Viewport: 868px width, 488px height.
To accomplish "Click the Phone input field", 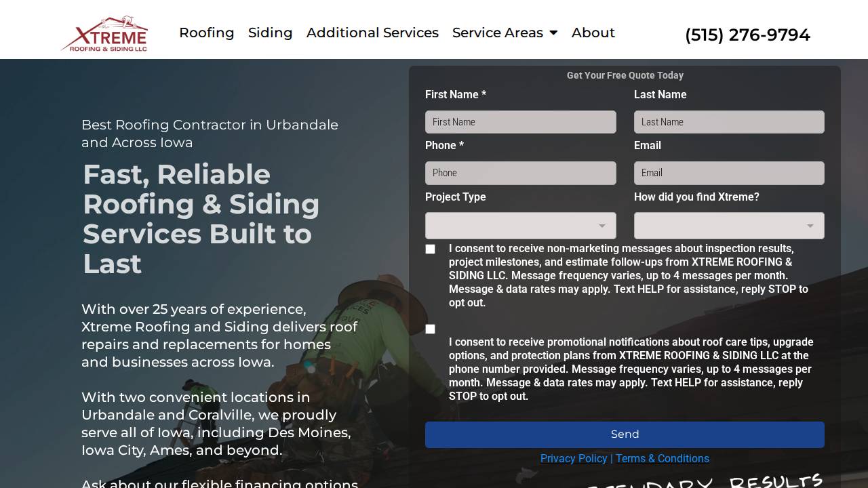I will (520, 173).
